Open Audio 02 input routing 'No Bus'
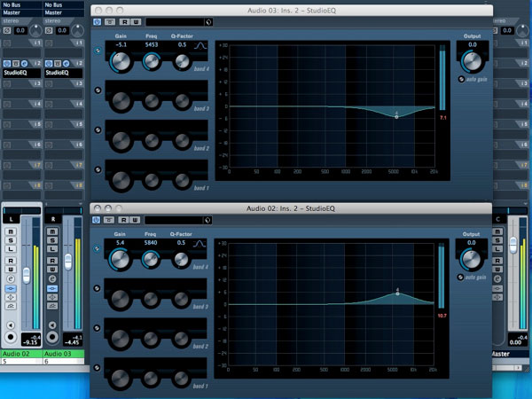 point(21,4)
